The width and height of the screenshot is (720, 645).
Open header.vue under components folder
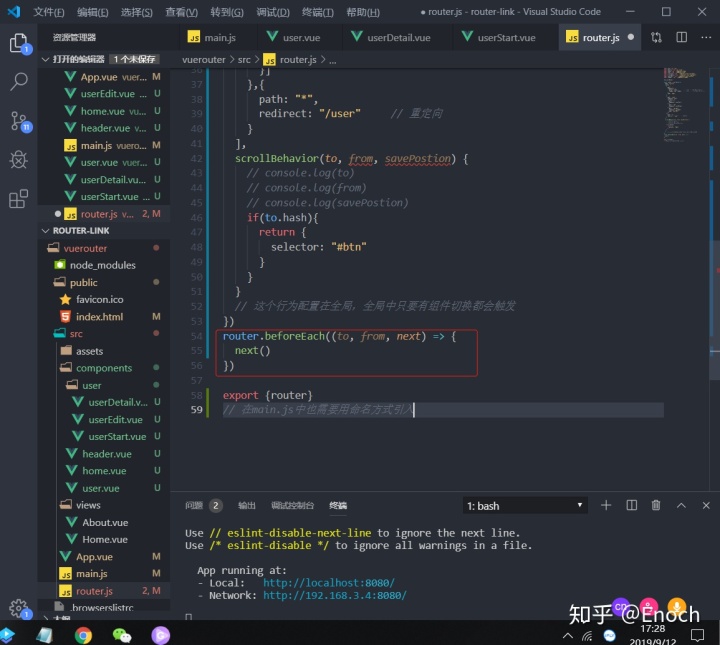pyautogui.click(x=107, y=454)
